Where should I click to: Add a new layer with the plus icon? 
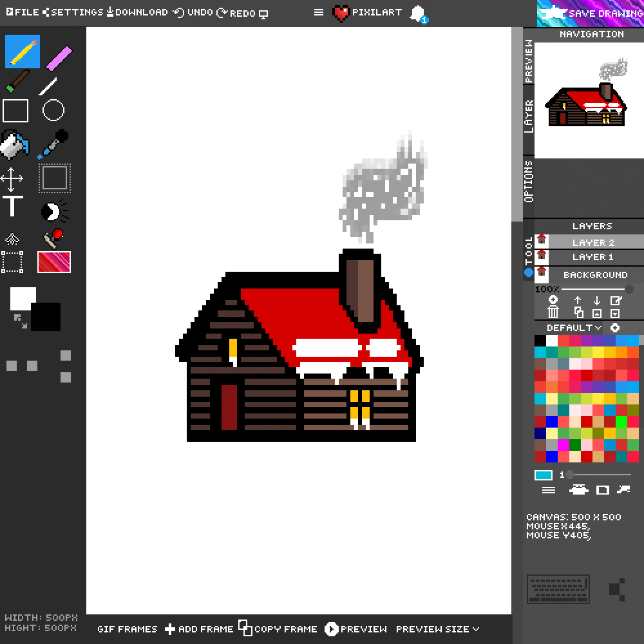pyautogui.click(x=552, y=299)
